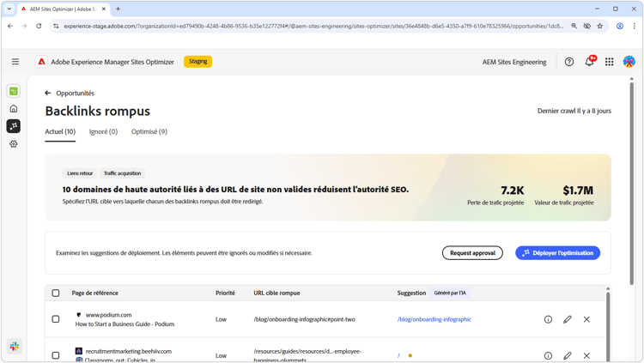Click the URL cible rompue column header
This screenshot has width=644, height=363.
(276, 293)
